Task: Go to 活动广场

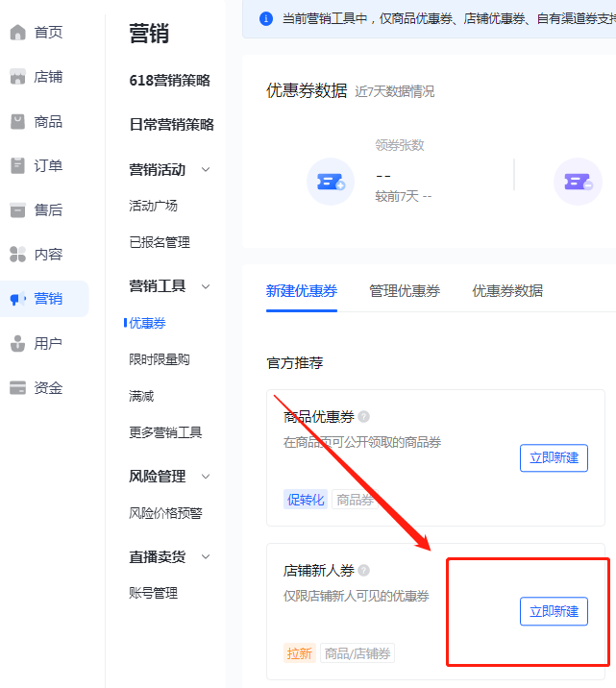Action: (x=153, y=206)
